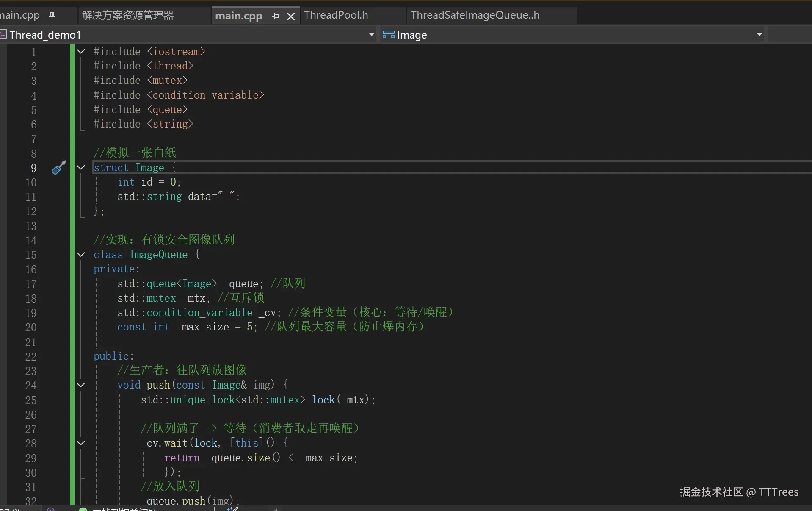Screen dimensions: 812x511
Task: Click the 'void push(const Image& img) {' signature
Action: (x=203, y=385)
